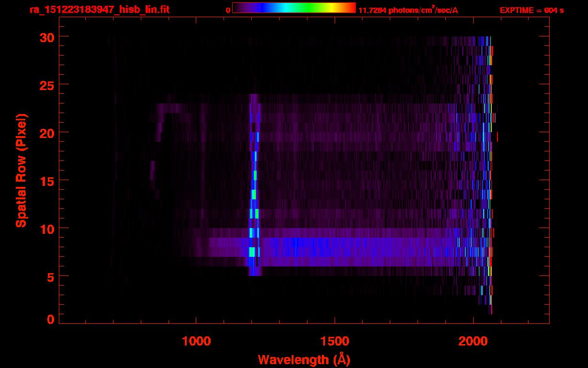
Task: Click the 11.7264 photons/cm²/sec/A label
Action: [x=408, y=10]
